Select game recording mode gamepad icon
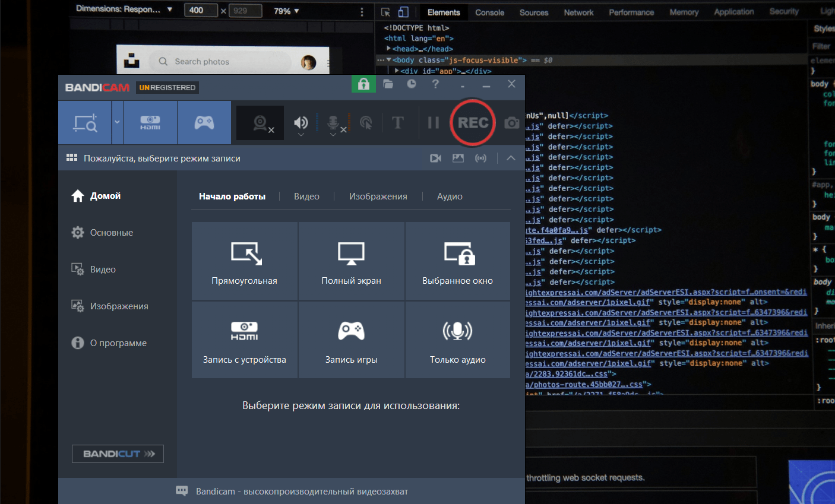The height and width of the screenshot is (504, 835). pyautogui.click(x=204, y=123)
